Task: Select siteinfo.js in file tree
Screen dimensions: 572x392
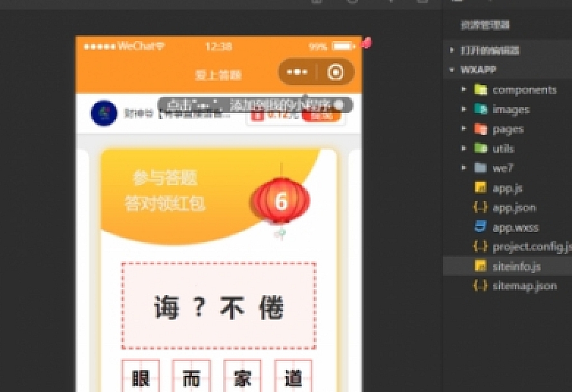Action: pos(516,266)
